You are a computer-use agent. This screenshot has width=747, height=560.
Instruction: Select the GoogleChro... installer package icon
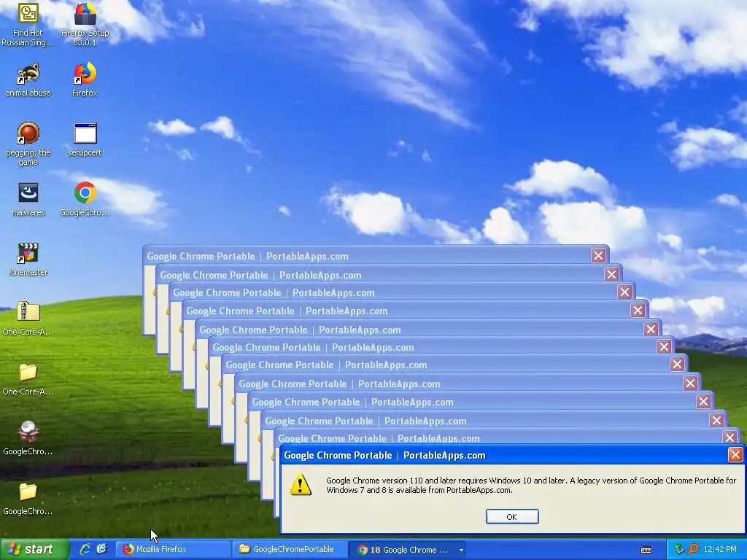coord(28,438)
